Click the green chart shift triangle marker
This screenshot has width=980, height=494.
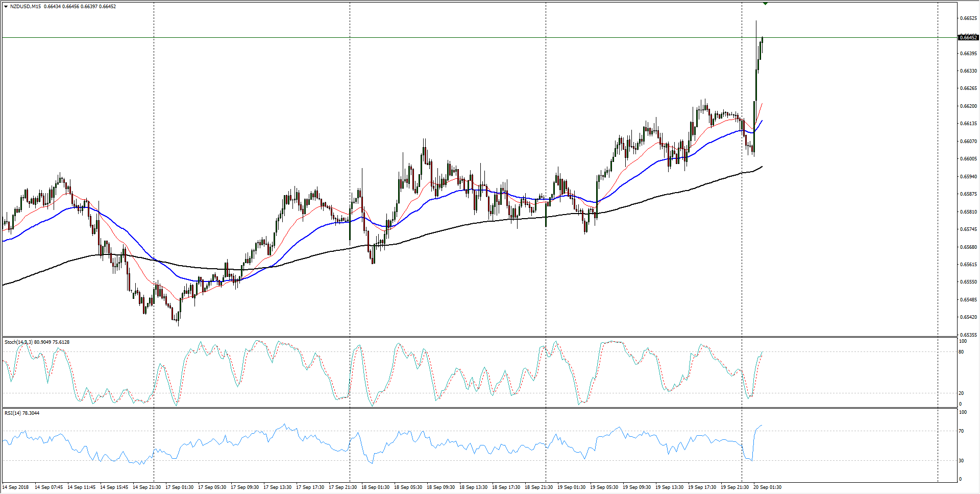765,4
